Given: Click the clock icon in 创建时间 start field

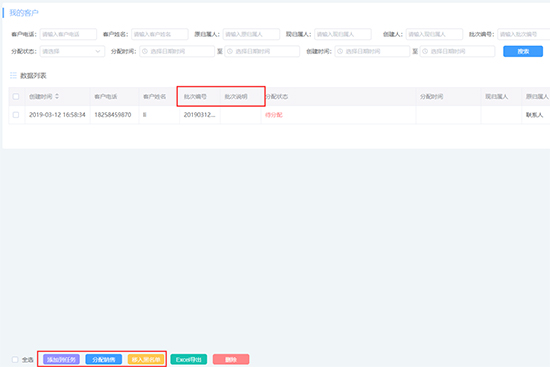Looking at the screenshot, I should (340, 51).
